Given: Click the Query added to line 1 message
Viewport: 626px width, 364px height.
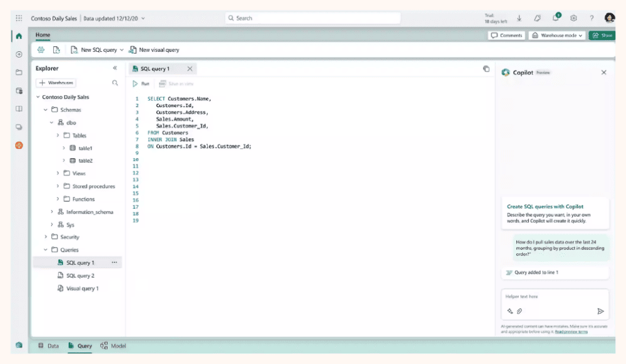Looking at the screenshot, I should pos(555,273).
